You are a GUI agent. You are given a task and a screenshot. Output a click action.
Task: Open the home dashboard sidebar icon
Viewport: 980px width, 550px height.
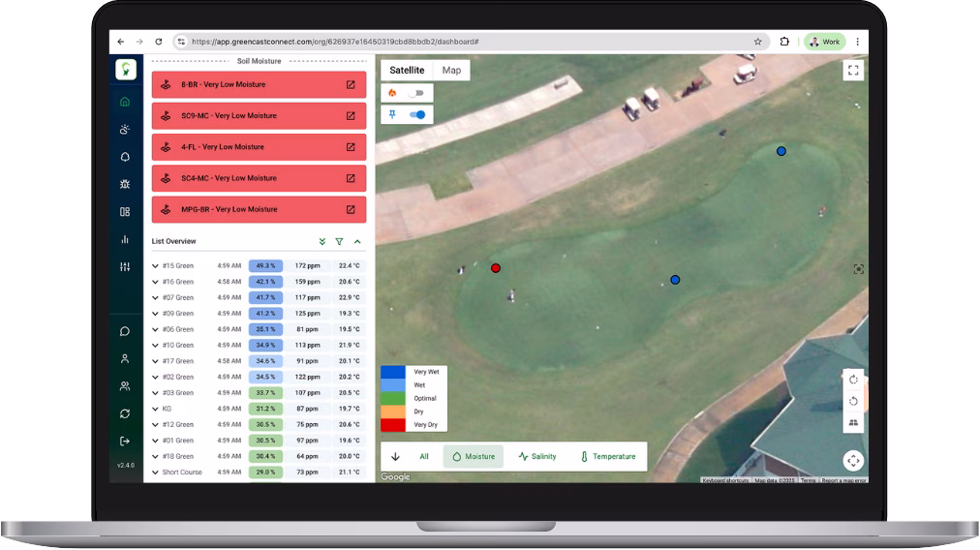tap(125, 102)
